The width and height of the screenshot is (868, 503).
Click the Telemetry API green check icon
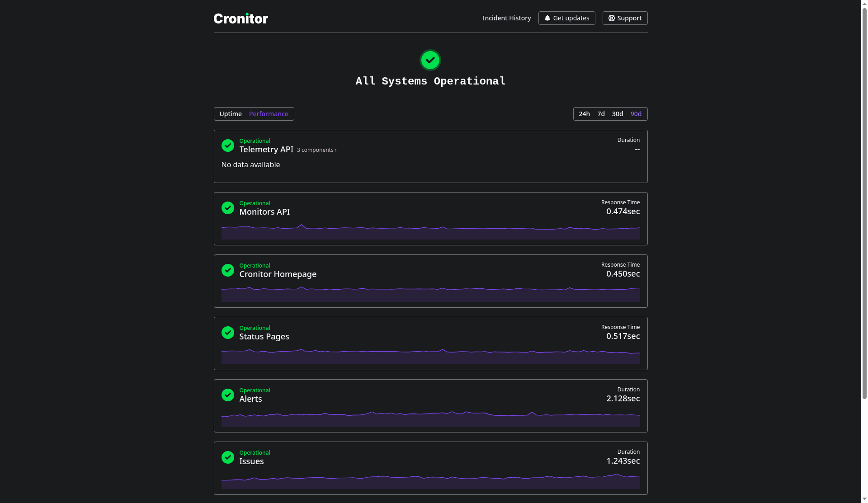click(228, 146)
